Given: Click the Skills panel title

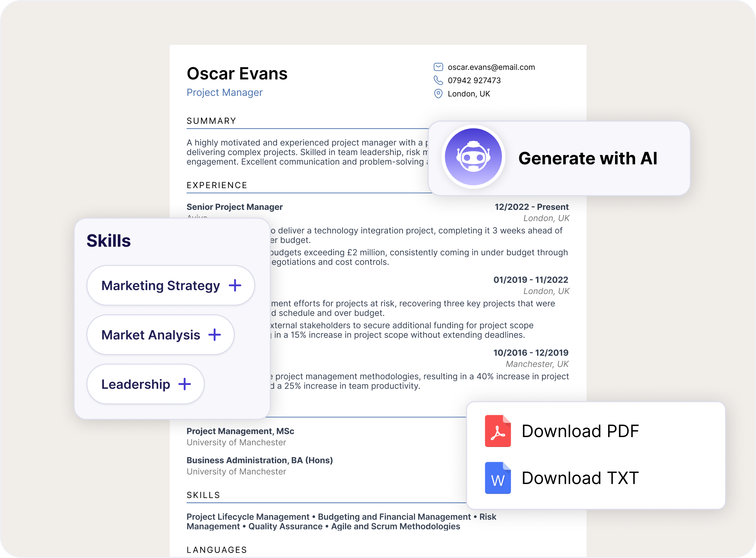Looking at the screenshot, I should 108,241.
